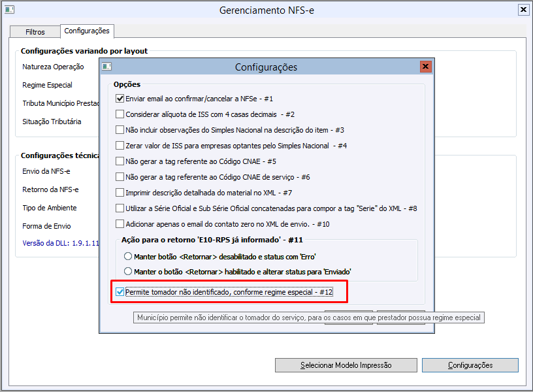Click the Versão da DLL text
The height and width of the screenshot is (392, 533).
pyautogui.click(x=61, y=243)
